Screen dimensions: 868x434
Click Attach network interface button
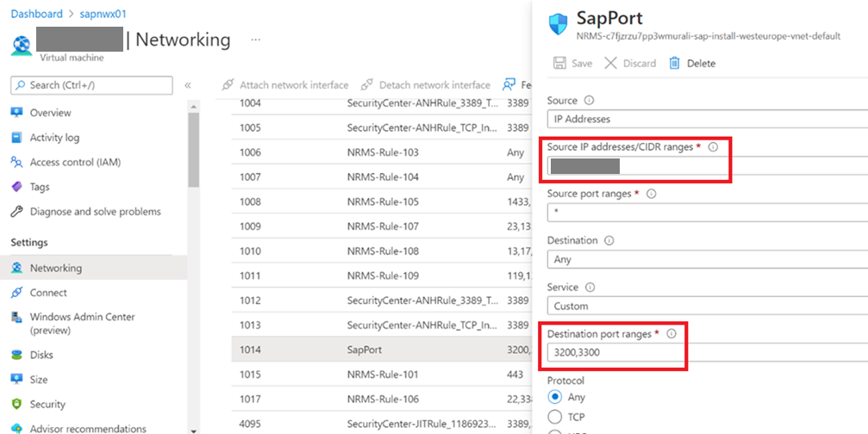[285, 85]
